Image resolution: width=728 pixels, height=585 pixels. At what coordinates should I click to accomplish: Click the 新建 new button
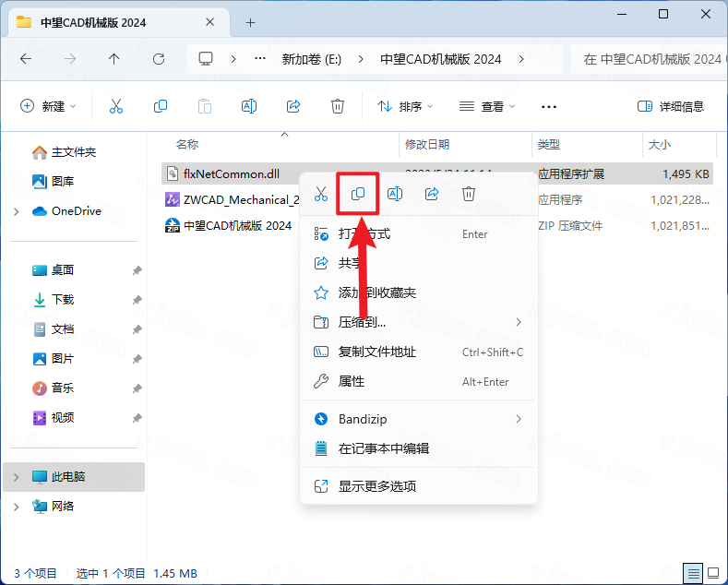pos(49,107)
